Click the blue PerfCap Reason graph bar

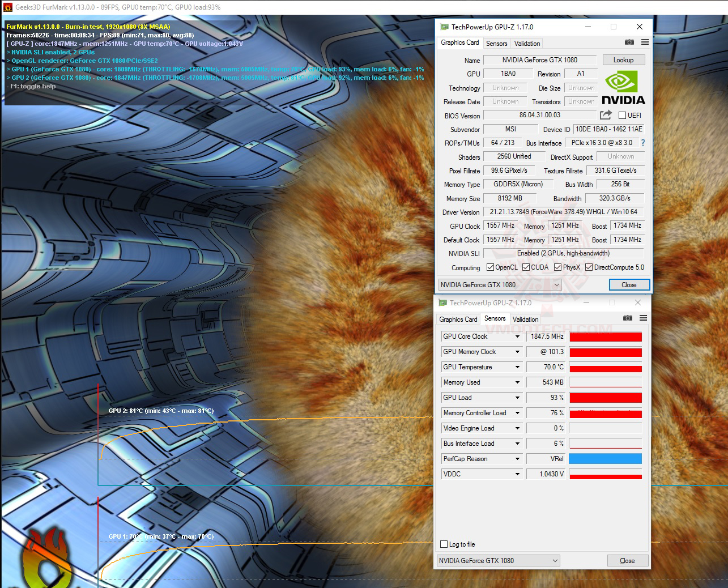[605, 459]
